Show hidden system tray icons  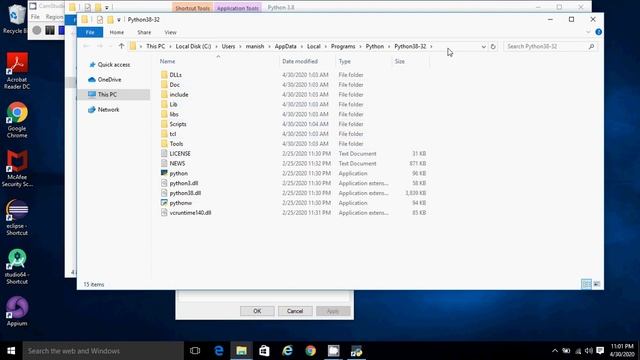(x=555, y=351)
